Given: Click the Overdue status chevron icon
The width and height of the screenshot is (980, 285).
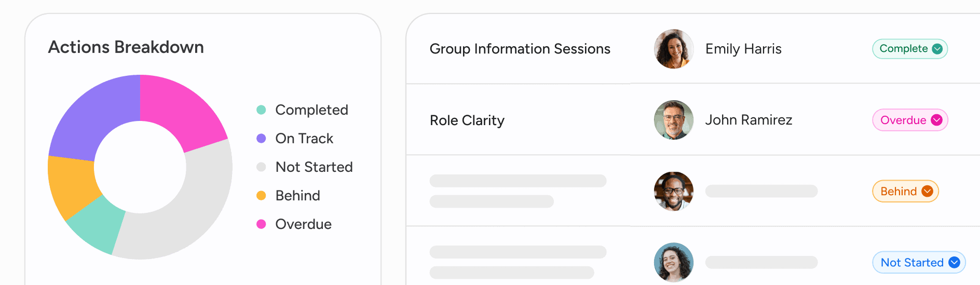Looking at the screenshot, I should click(937, 120).
